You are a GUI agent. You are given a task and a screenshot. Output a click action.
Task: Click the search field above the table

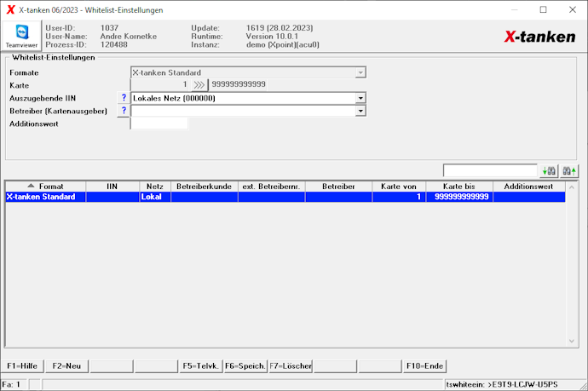click(x=490, y=170)
